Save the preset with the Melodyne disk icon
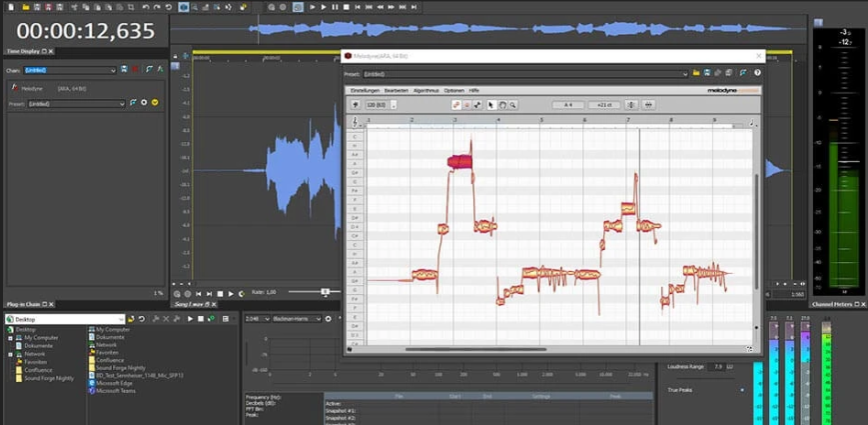Image resolution: width=868 pixels, height=425 pixels. click(x=707, y=73)
